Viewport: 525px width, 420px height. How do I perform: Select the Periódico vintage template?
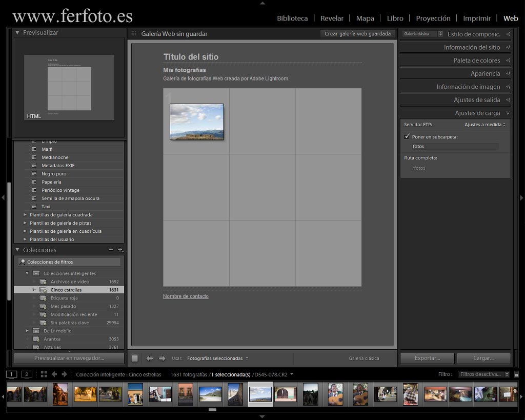tap(60, 190)
